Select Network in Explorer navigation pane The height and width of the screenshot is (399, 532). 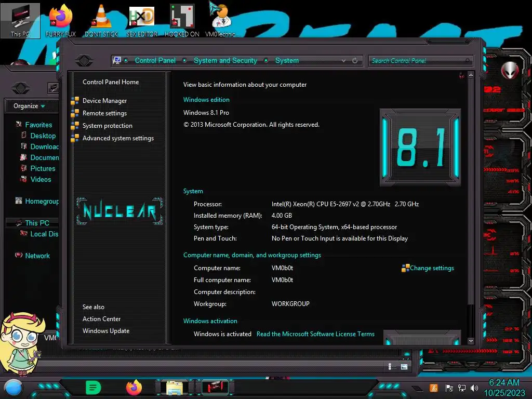point(37,256)
